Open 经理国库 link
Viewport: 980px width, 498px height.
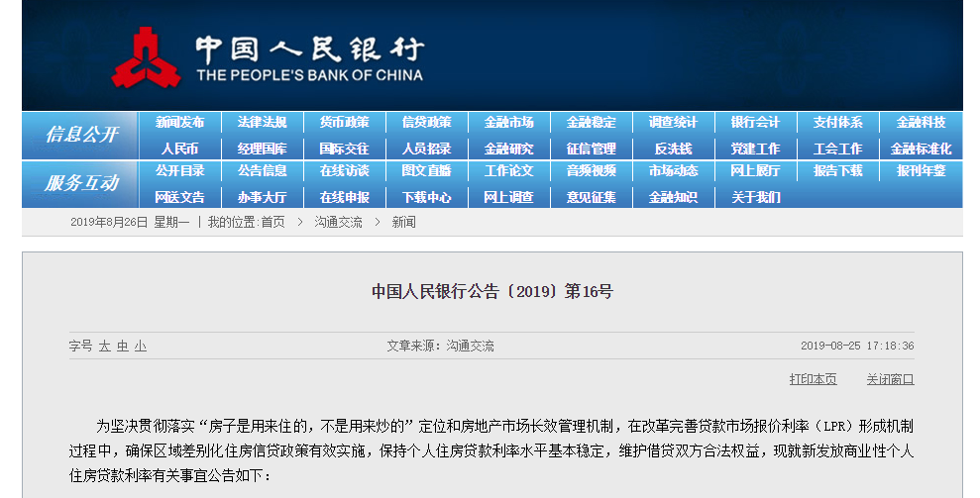[x=262, y=149]
